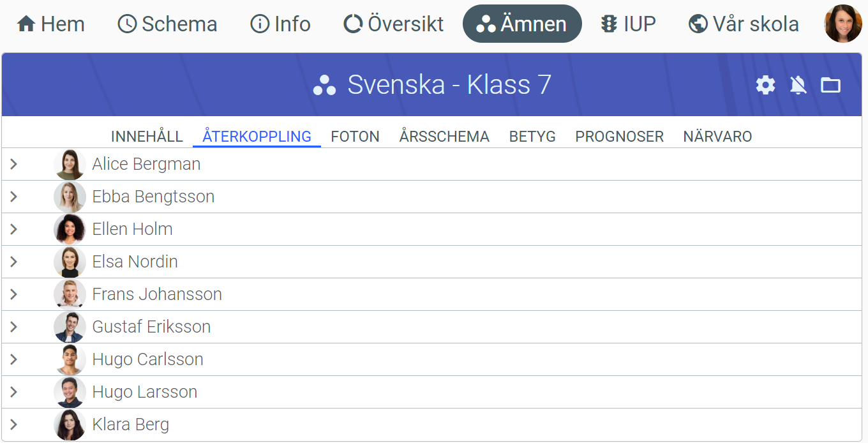Open the folder icon in header
The height and width of the screenshot is (443, 868).
coord(830,85)
